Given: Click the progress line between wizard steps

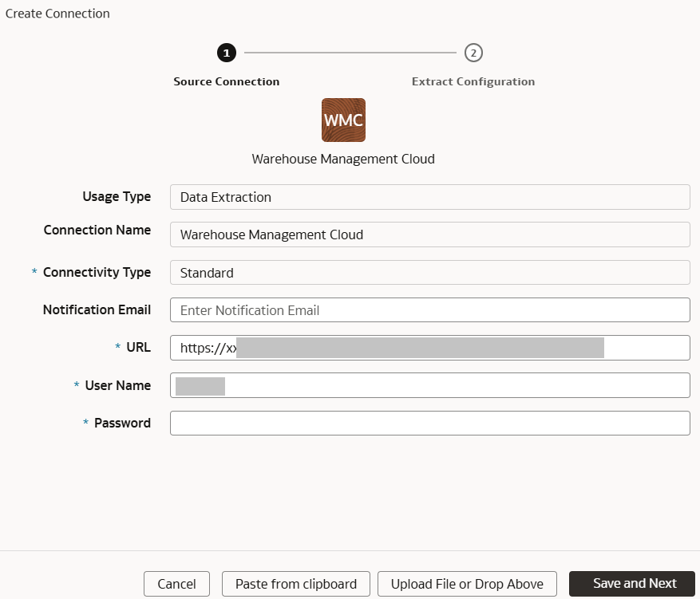Looking at the screenshot, I should [350, 53].
